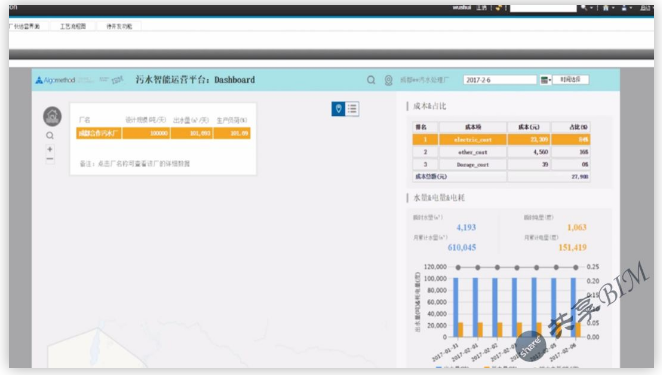
Task: Click the first blue bar in chart
Action: [456, 307]
